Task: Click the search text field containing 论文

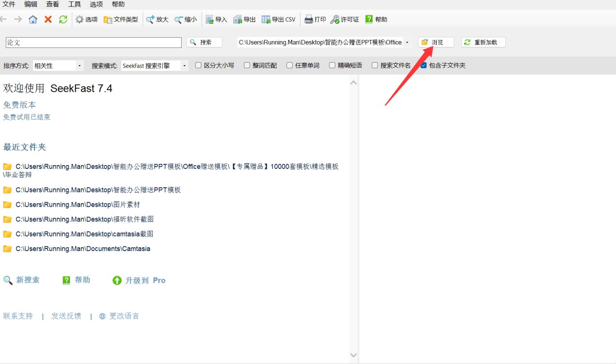Action: [x=94, y=42]
